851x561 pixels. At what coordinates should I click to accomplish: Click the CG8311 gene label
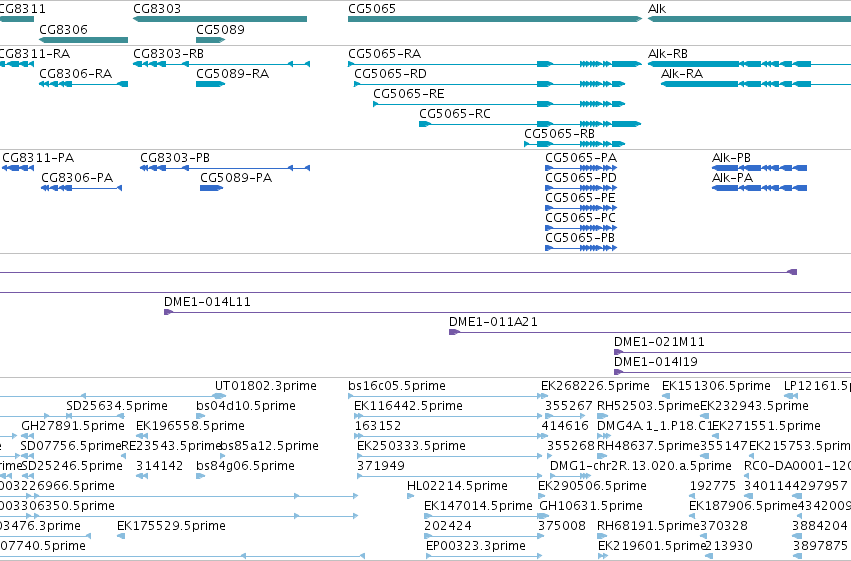point(23,9)
